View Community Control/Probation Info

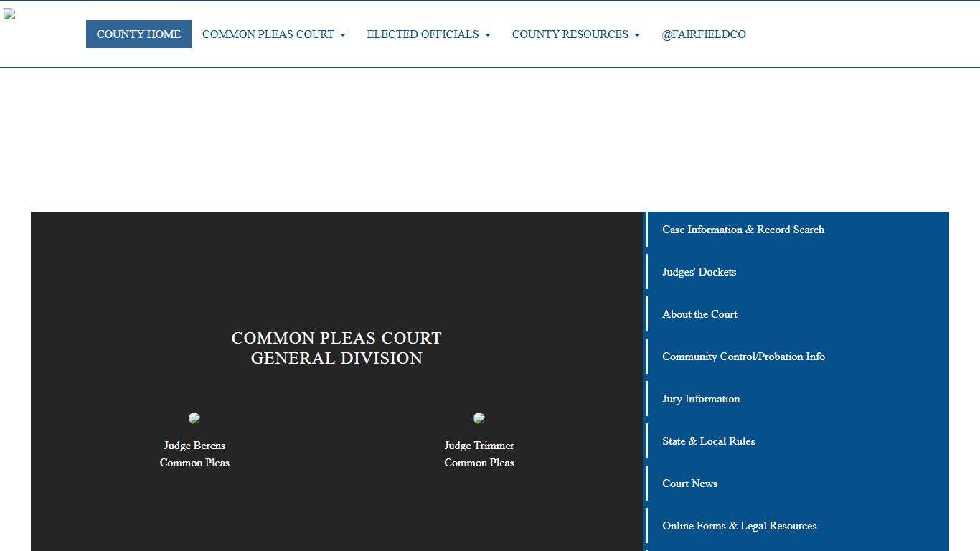[x=744, y=357]
